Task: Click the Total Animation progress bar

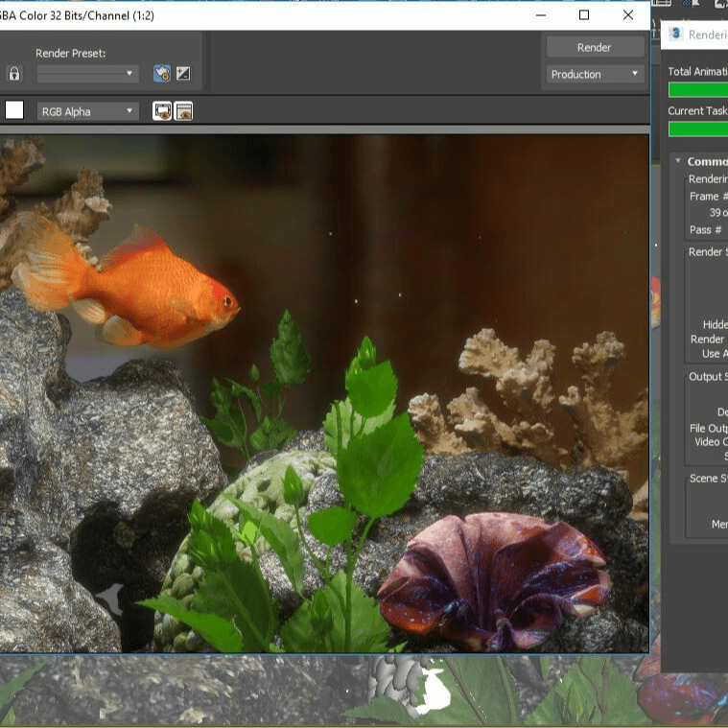Action: pos(697,90)
